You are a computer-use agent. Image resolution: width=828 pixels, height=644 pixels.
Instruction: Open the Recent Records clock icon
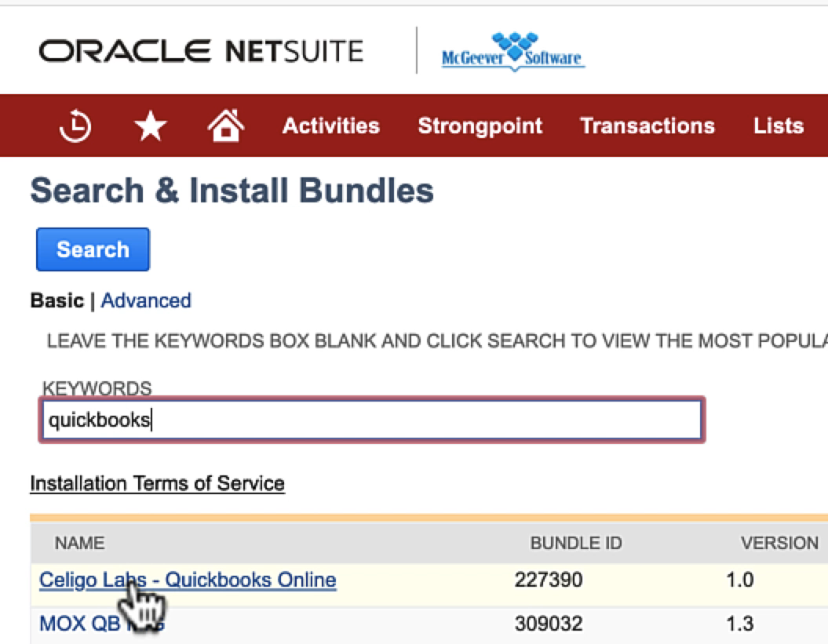pos(75,126)
